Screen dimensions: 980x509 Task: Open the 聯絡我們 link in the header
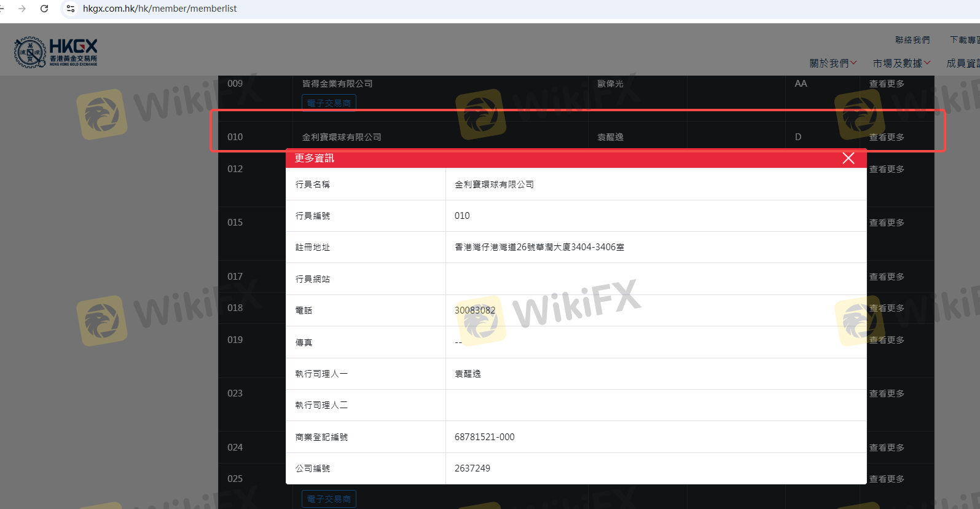pos(912,40)
